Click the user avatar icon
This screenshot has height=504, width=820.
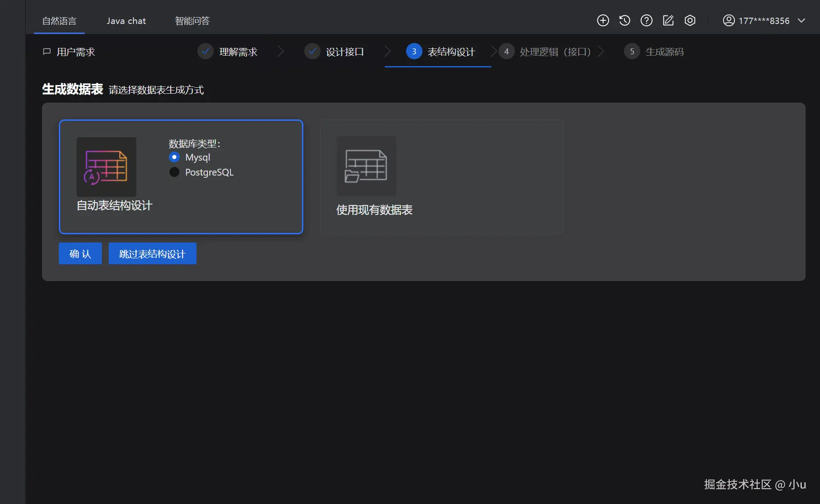click(x=729, y=20)
